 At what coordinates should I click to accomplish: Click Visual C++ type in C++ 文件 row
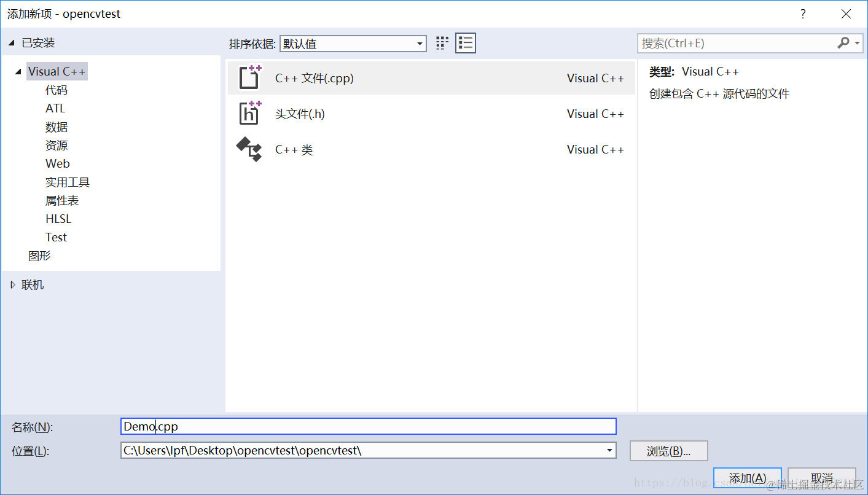coord(595,78)
